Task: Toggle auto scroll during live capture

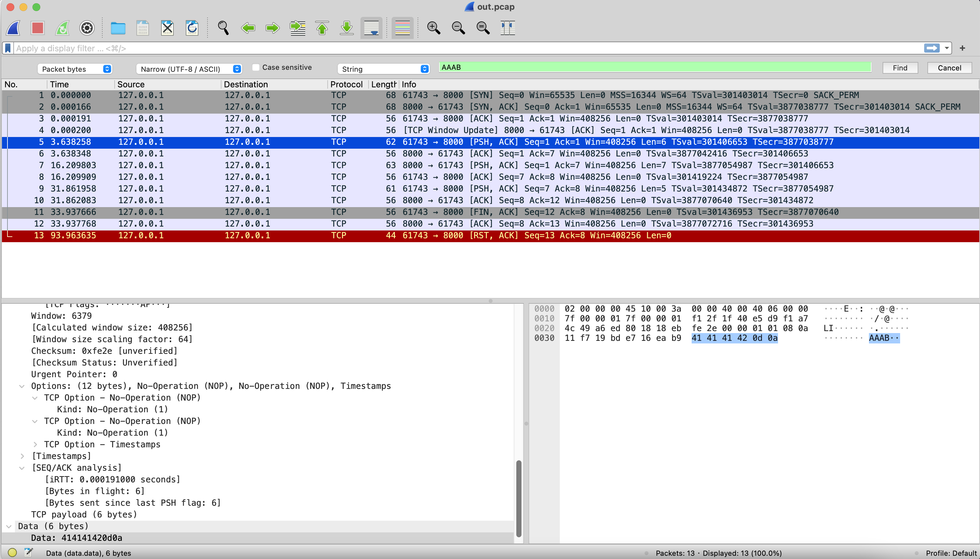Action: tap(371, 28)
